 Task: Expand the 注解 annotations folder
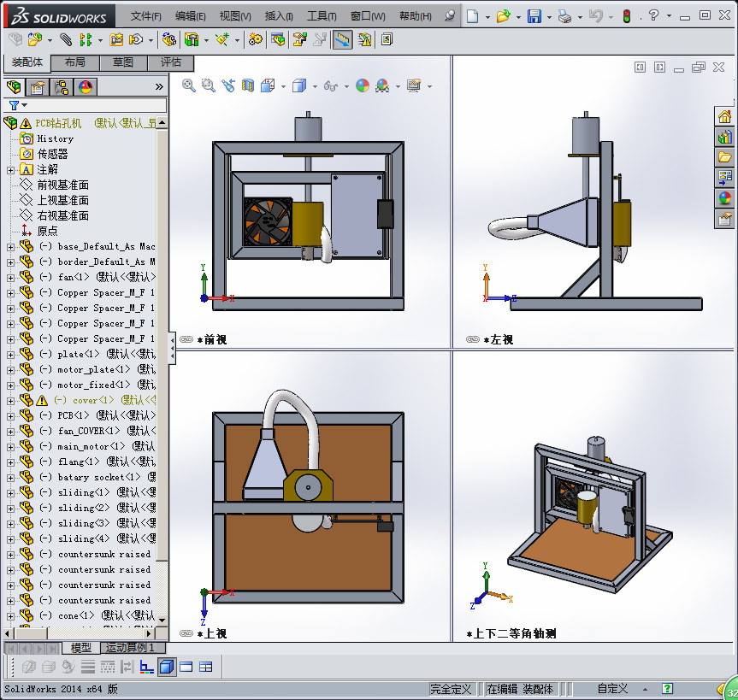coord(10,170)
